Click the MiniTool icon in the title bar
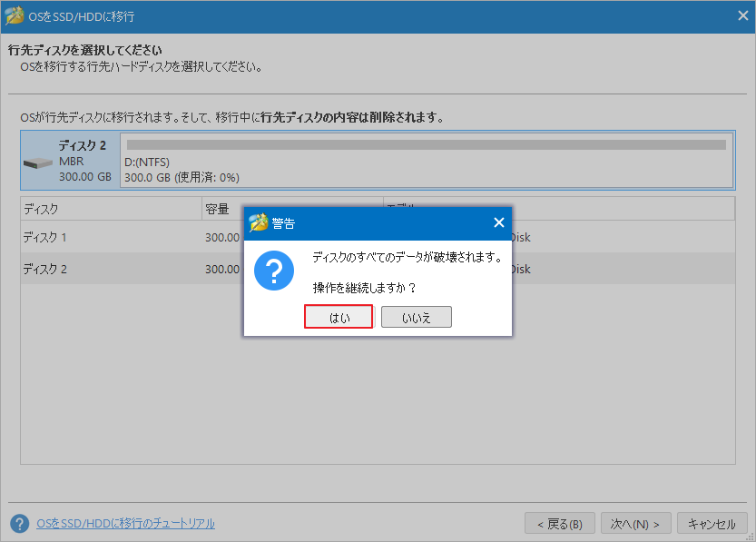Viewport: 756px width, 542px height. [15, 15]
